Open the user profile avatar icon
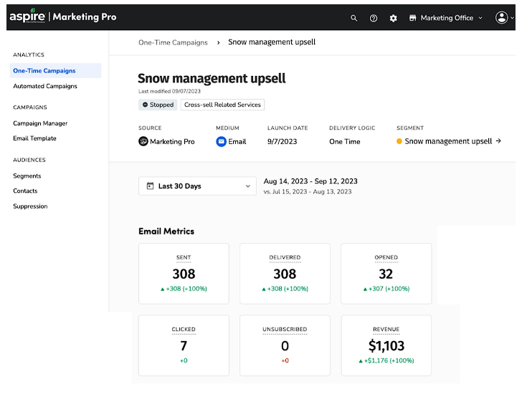 click(501, 17)
